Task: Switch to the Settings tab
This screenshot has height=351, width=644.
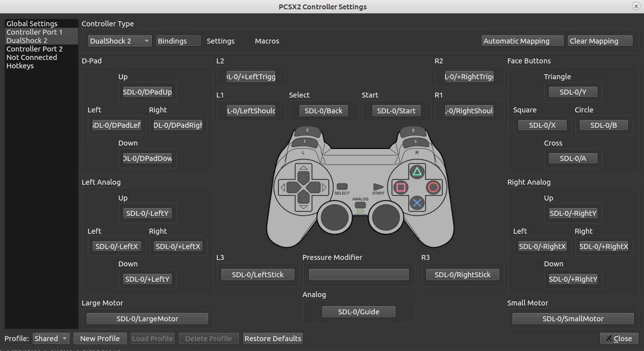Action: tap(221, 41)
